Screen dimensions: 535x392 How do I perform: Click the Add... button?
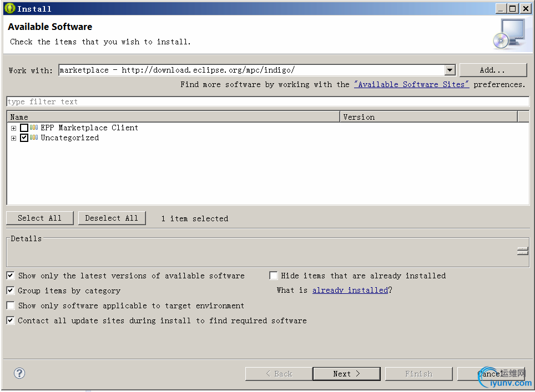[493, 70]
